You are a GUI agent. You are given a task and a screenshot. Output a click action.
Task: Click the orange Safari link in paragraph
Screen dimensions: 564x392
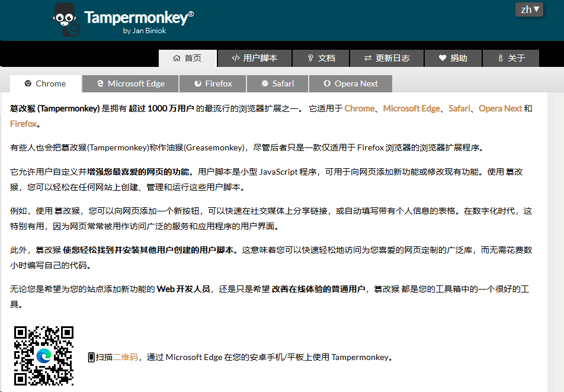pos(459,108)
